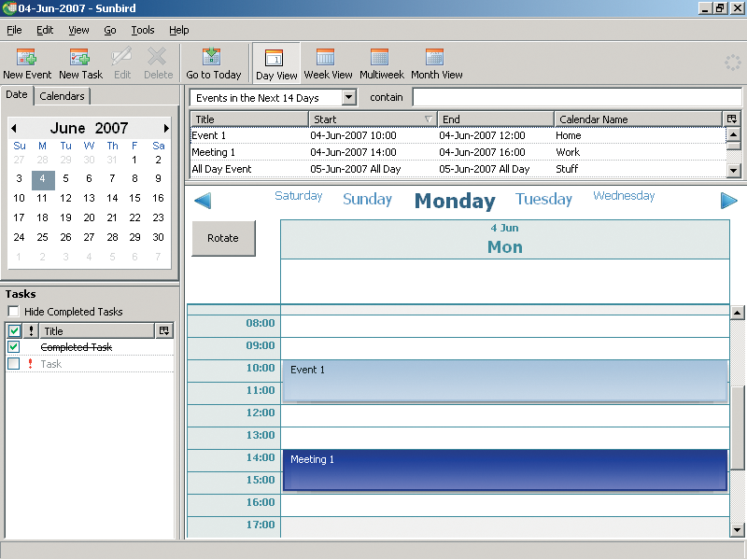Go to next month in mini calendar
This screenshot has width=747, height=560.
pyautogui.click(x=166, y=128)
